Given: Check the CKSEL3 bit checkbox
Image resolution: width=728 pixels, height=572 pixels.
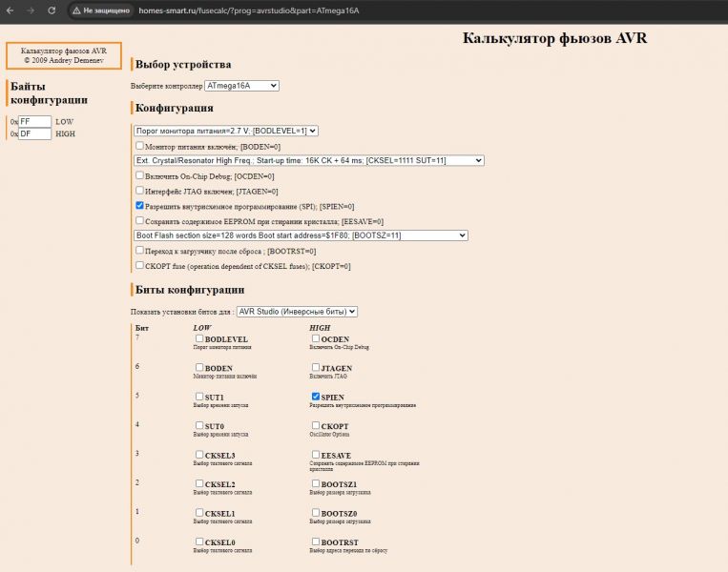Looking at the screenshot, I should (199, 454).
